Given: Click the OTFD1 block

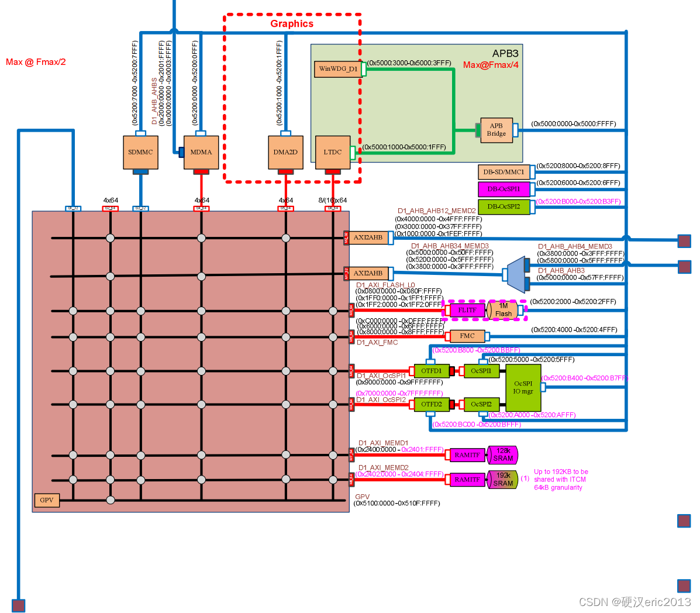Looking at the screenshot, I should pos(432,371).
